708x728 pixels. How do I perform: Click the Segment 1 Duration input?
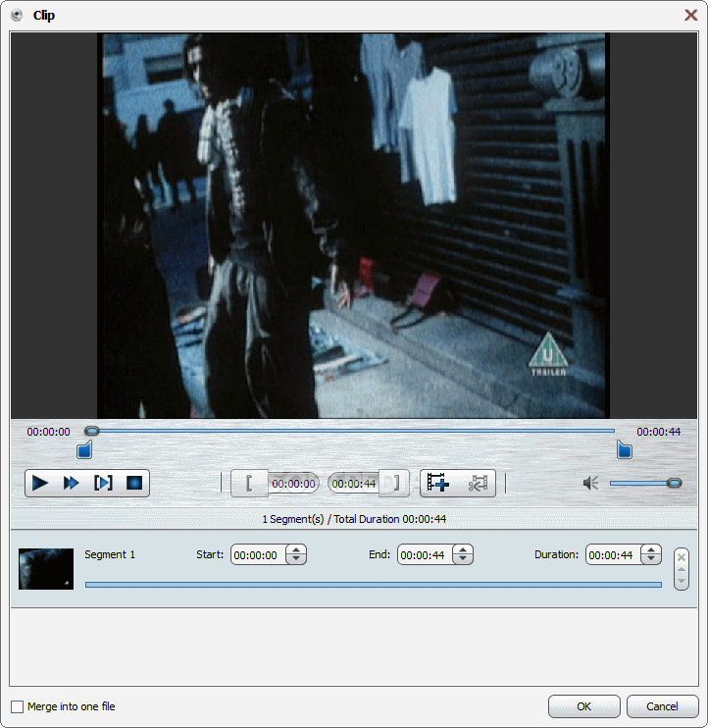613,554
